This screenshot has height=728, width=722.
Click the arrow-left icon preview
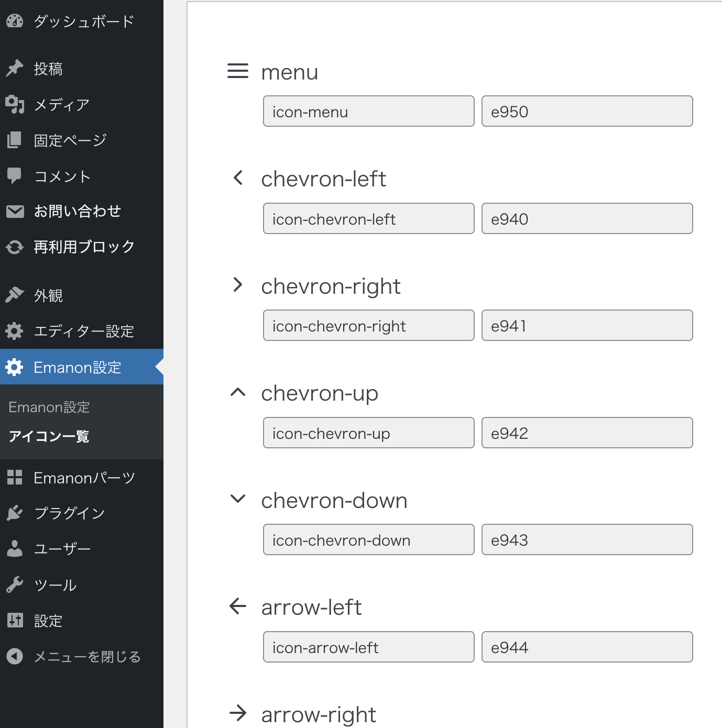(238, 606)
